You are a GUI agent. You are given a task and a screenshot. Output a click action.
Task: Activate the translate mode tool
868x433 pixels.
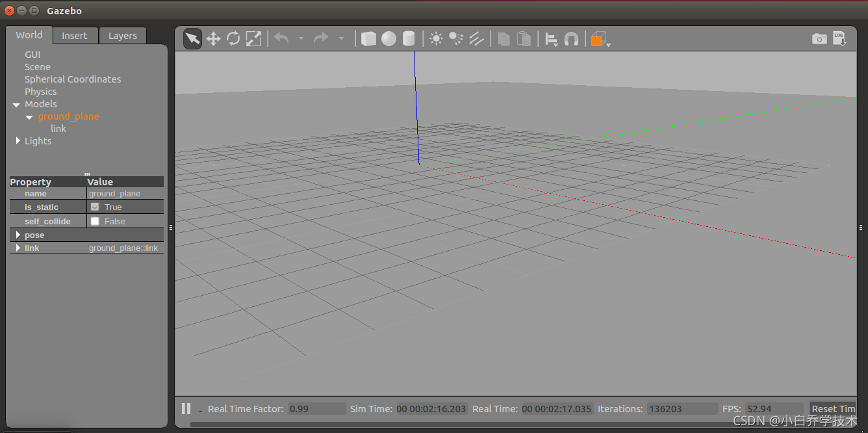[x=213, y=39]
